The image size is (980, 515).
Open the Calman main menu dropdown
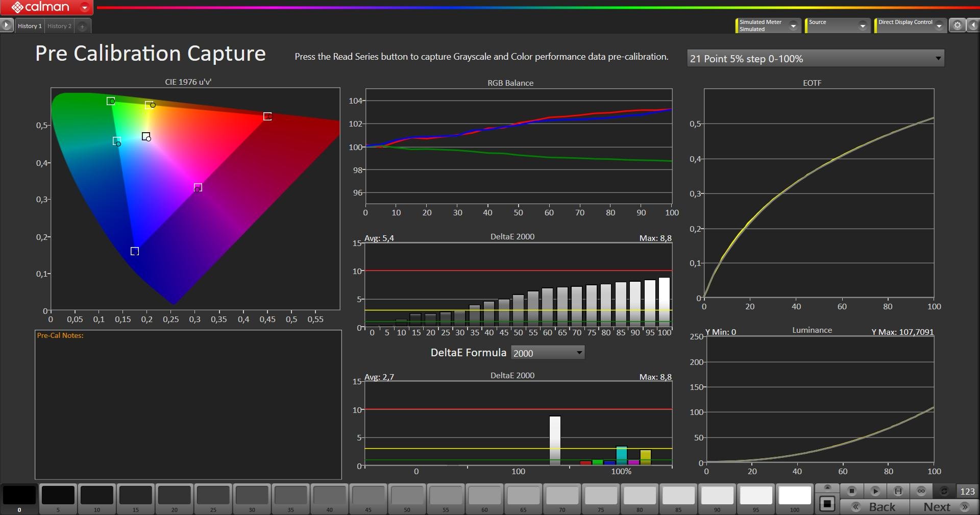(x=85, y=7)
